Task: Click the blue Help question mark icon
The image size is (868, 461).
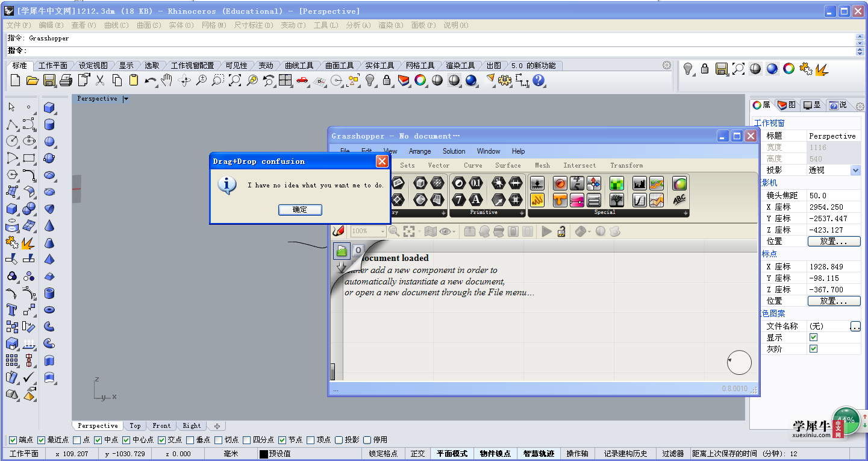Action: (539, 80)
